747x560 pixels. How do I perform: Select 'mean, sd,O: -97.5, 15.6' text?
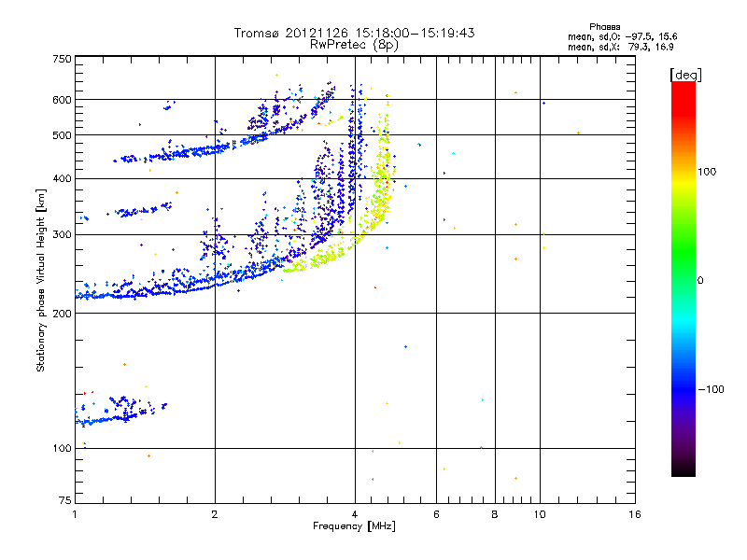point(622,36)
